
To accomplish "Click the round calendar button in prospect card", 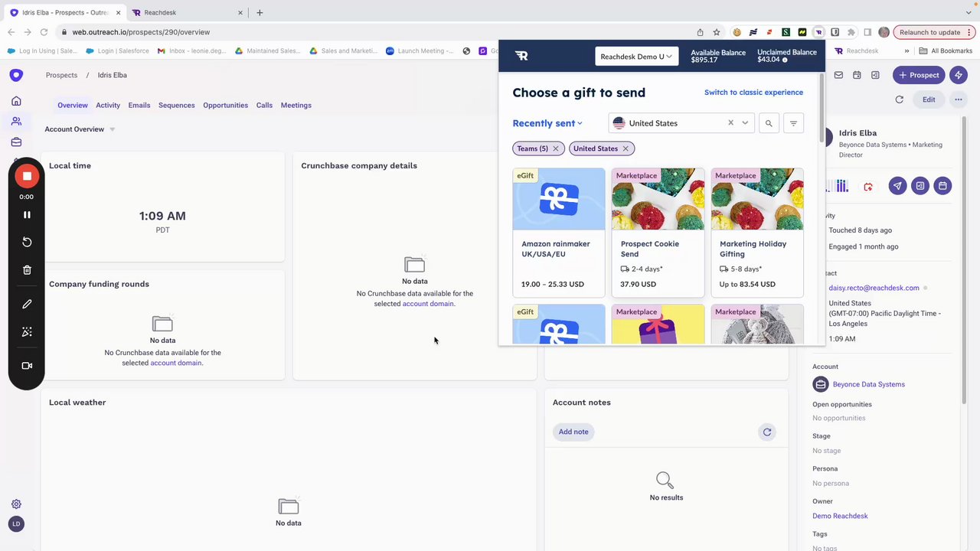I will [x=943, y=186].
